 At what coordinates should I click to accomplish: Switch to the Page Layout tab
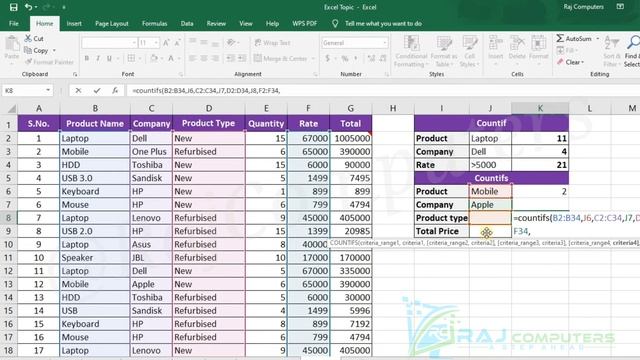pyautogui.click(x=111, y=24)
